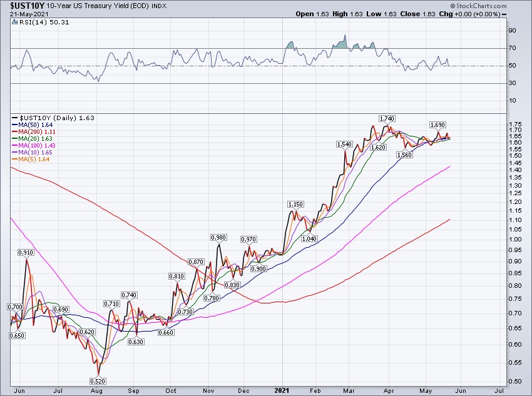Viewport: 532px width, 396px height.
Task: Select the MA(200) 1.11 legend entry
Action: [38, 131]
